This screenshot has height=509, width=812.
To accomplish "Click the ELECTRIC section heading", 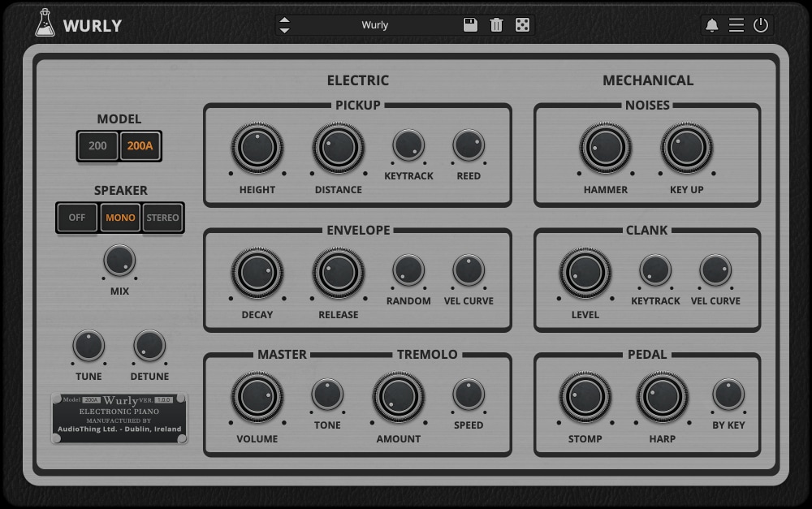I will (x=358, y=80).
